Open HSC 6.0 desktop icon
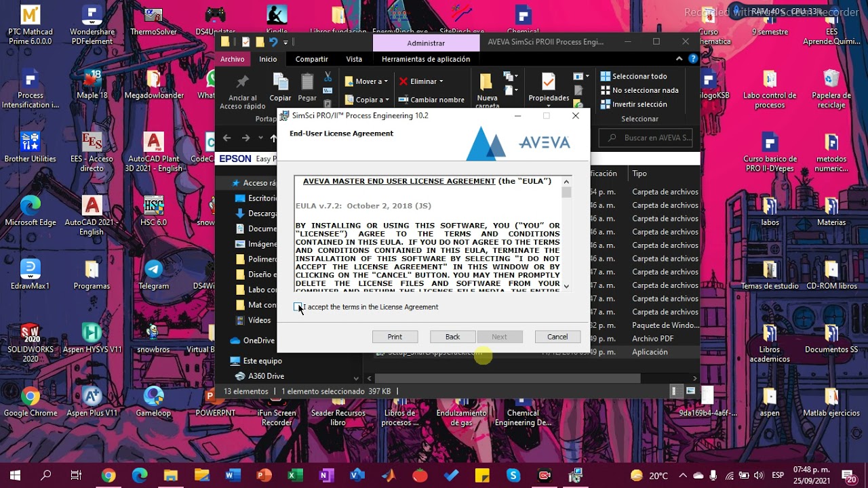 tap(153, 211)
